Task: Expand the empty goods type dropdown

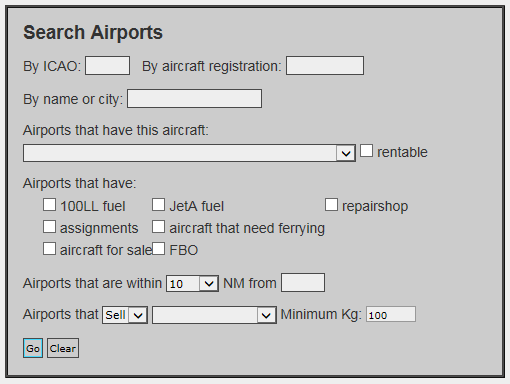Action: [x=214, y=315]
